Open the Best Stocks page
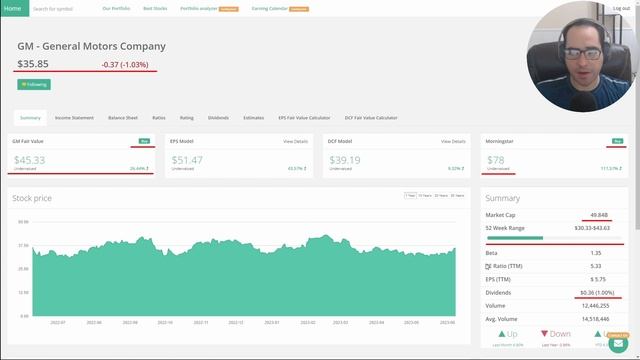 pyautogui.click(x=155, y=9)
